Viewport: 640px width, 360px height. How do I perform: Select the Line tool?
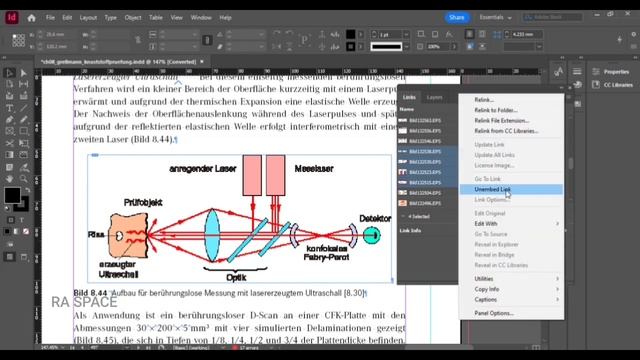(x=24, y=108)
